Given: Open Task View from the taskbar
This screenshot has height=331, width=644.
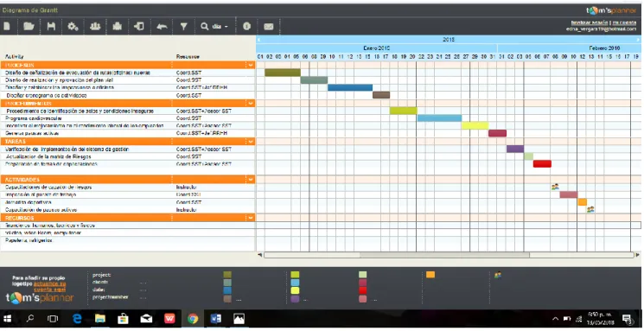Looking at the screenshot, I should (x=53, y=319).
